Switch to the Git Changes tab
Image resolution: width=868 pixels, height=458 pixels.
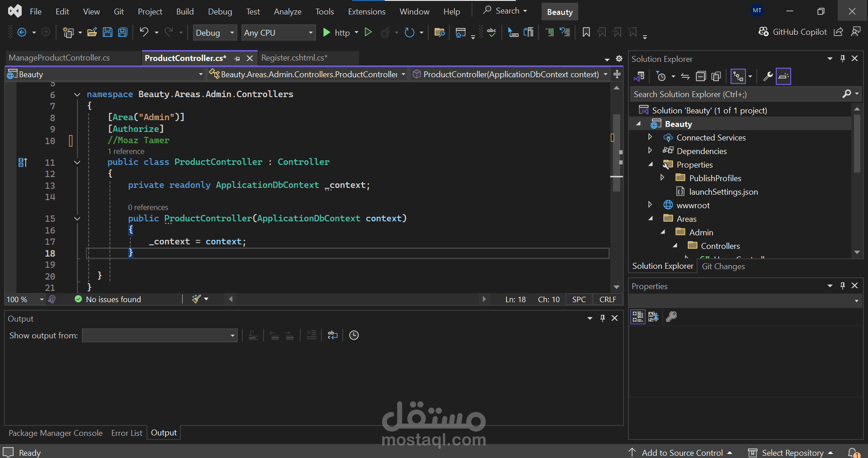(x=723, y=266)
